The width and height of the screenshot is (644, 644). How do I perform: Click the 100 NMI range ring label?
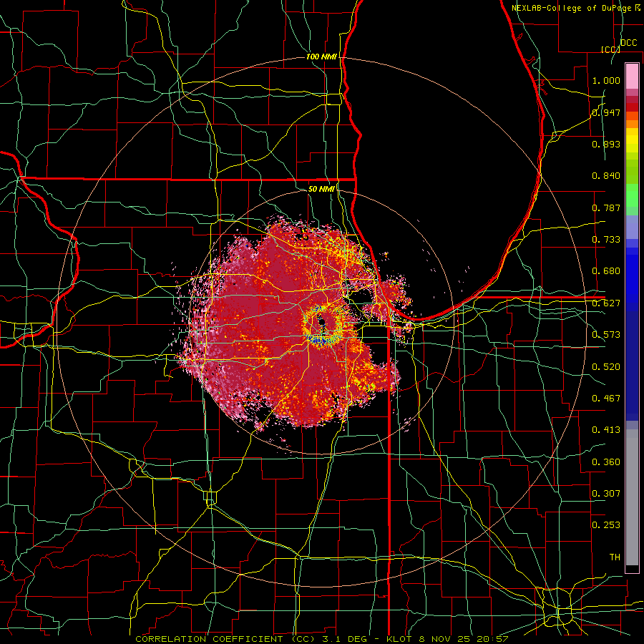[x=321, y=57]
